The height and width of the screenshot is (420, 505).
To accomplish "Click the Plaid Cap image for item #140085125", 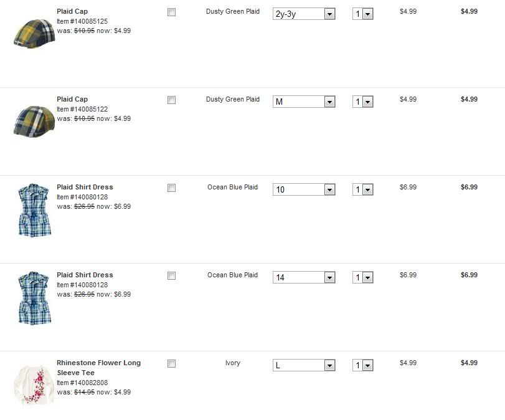I will pyautogui.click(x=34, y=33).
